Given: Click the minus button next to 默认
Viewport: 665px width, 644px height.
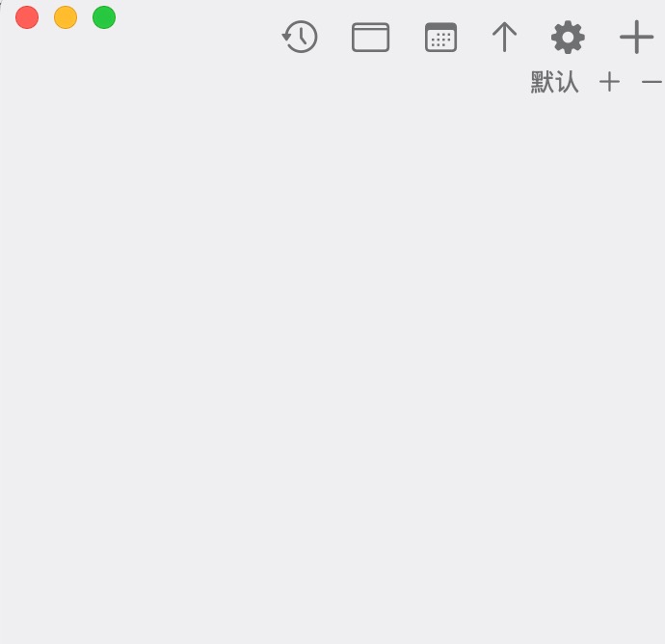Looking at the screenshot, I should pyautogui.click(x=652, y=81).
